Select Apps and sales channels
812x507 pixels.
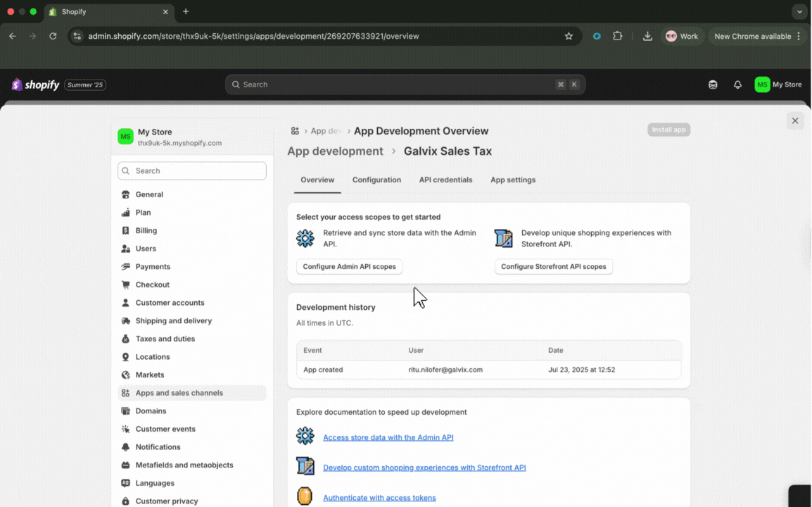click(191, 393)
